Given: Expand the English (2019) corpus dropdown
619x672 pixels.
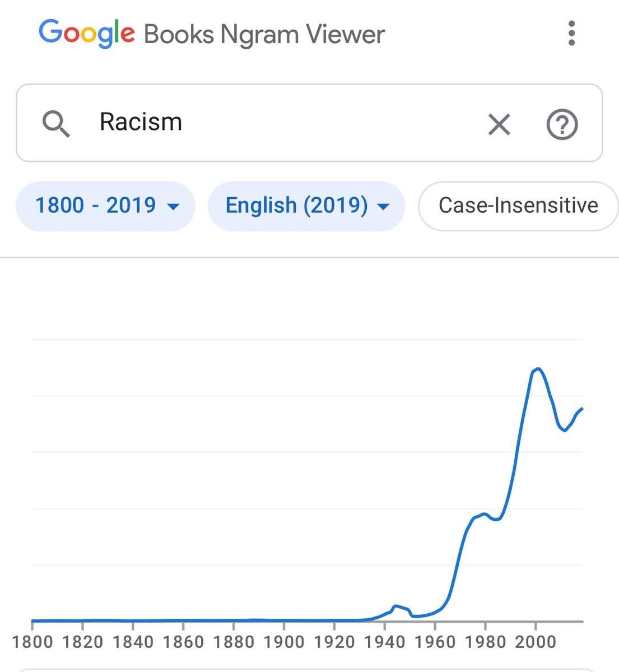Looking at the screenshot, I should coord(306,206).
